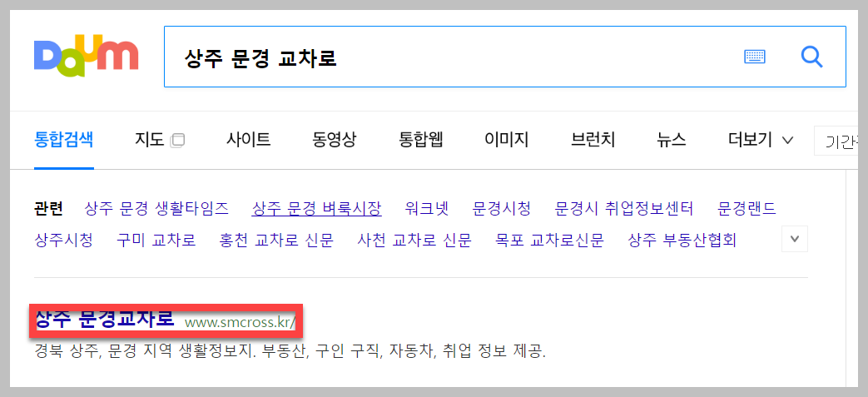
Task: Open the 상주시청 related search
Action: tap(63, 241)
